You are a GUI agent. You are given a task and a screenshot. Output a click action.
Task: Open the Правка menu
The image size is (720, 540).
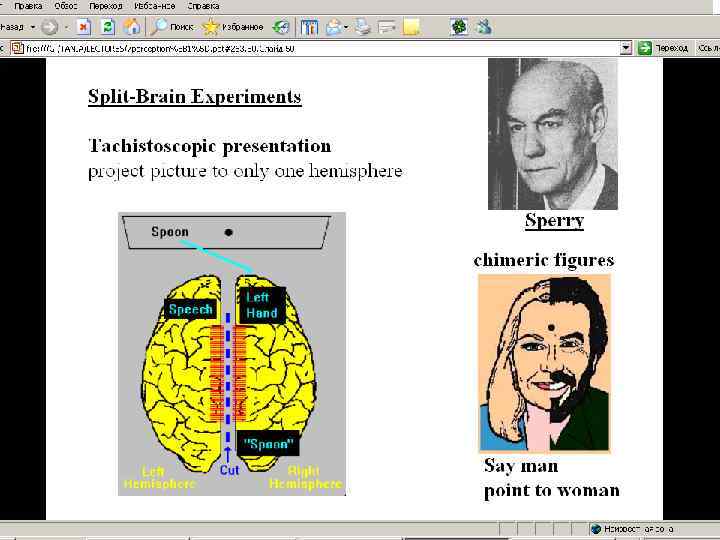click(28, 6)
